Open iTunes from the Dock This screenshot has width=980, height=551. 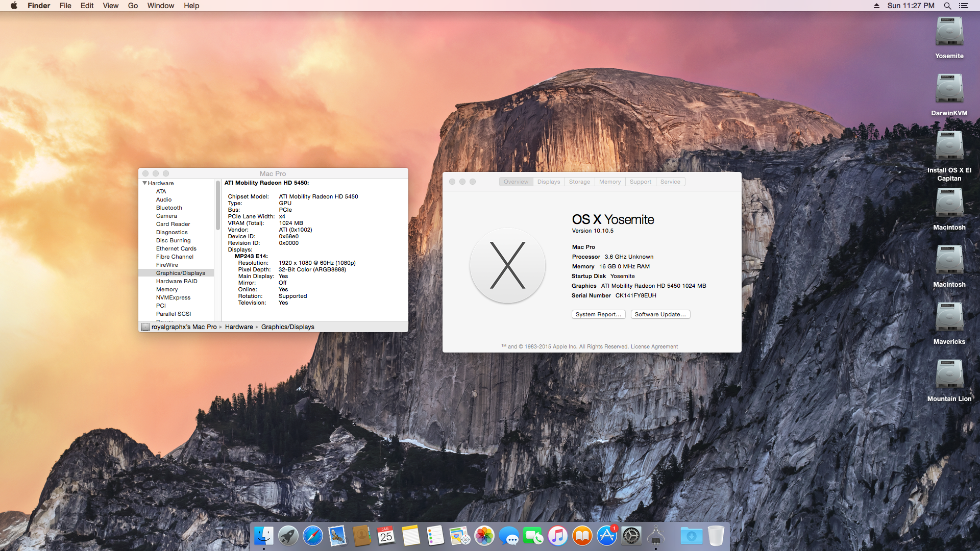(x=558, y=536)
